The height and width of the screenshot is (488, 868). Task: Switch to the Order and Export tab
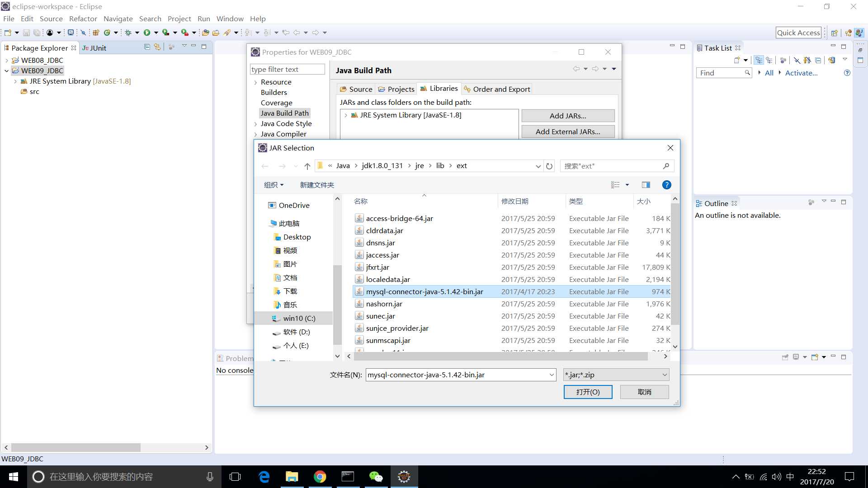click(497, 89)
